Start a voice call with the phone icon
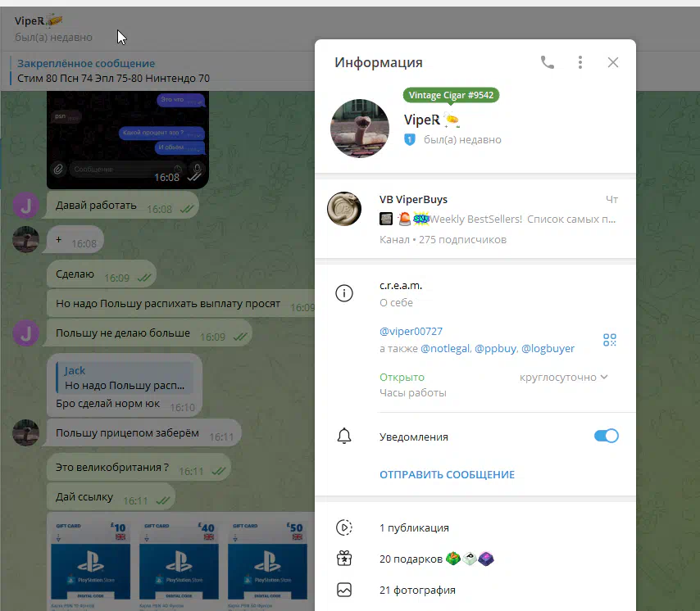Image resolution: width=700 pixels, height=611 pixels. [x=548, y=62]
